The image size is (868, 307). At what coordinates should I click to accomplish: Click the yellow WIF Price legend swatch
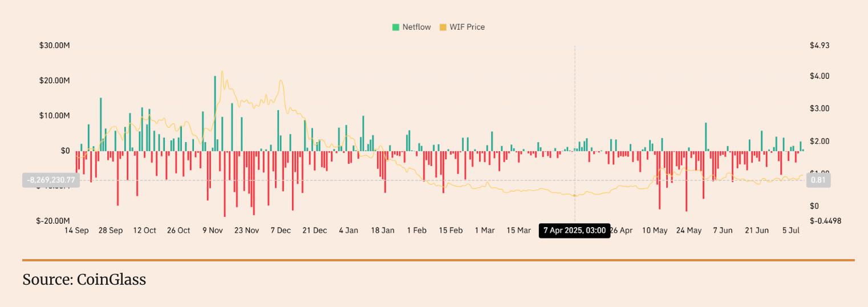tap(443, 27)
